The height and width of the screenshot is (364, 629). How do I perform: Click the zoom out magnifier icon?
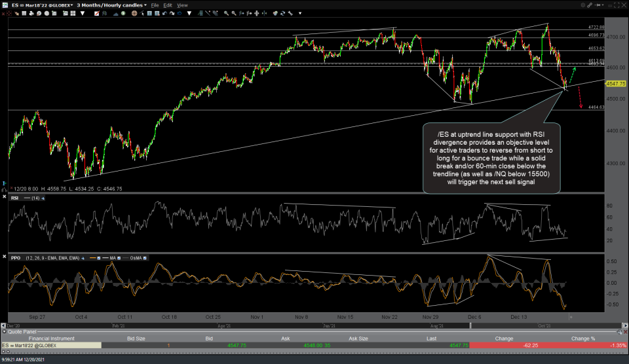(x=234, y=13)
